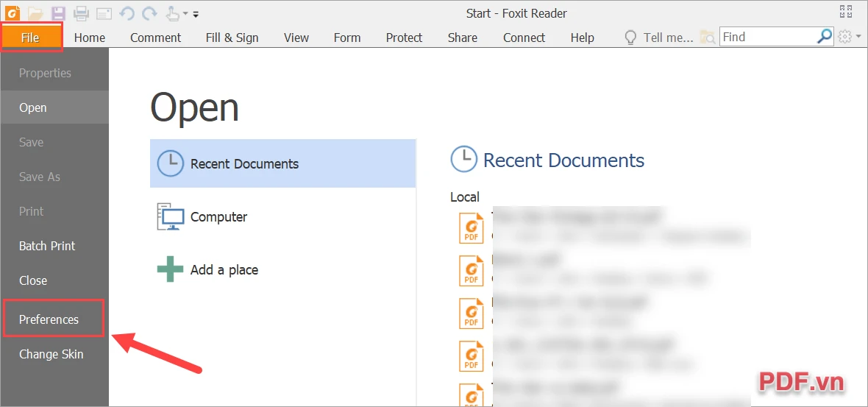The image size is (868, 407).
Task: Select Computer as the open location
Action: [283, 216]
